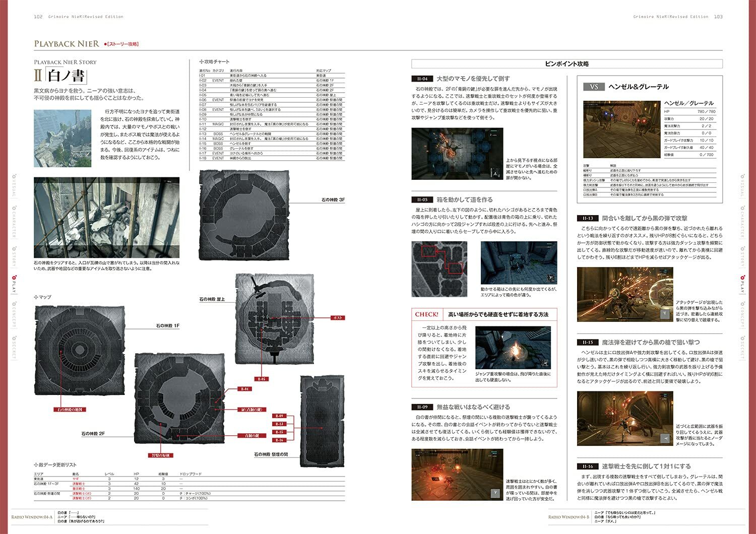Switch to the STORY tab on right sidebar
Viewport: 756px width, 534px height.
(742, 248)
